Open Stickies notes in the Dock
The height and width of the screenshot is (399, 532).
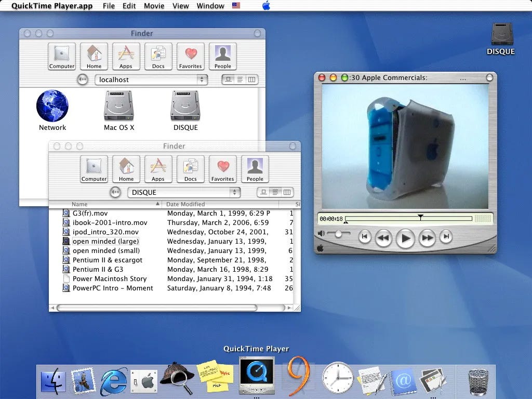pyautogui.click(x=215, y=376)
